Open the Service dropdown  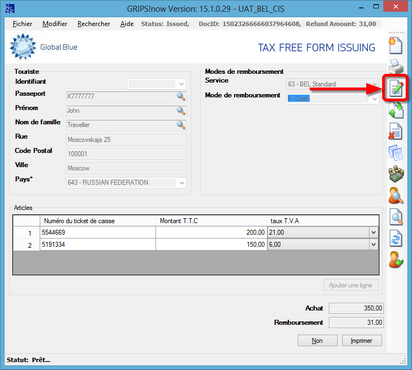(375, 84)
